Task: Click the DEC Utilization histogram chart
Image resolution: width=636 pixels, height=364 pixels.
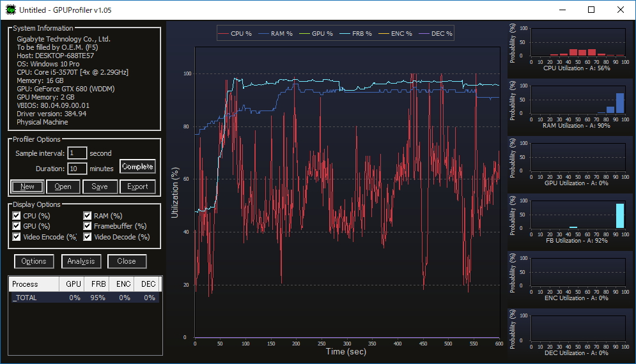Action: pyautogui.click(x=578, y=328)
